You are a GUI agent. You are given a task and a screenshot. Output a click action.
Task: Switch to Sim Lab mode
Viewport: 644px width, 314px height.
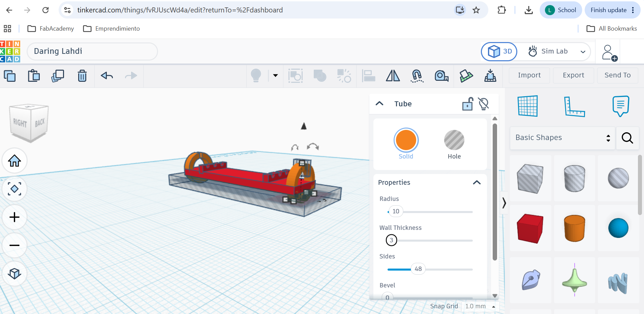click(x=548, y=51)
